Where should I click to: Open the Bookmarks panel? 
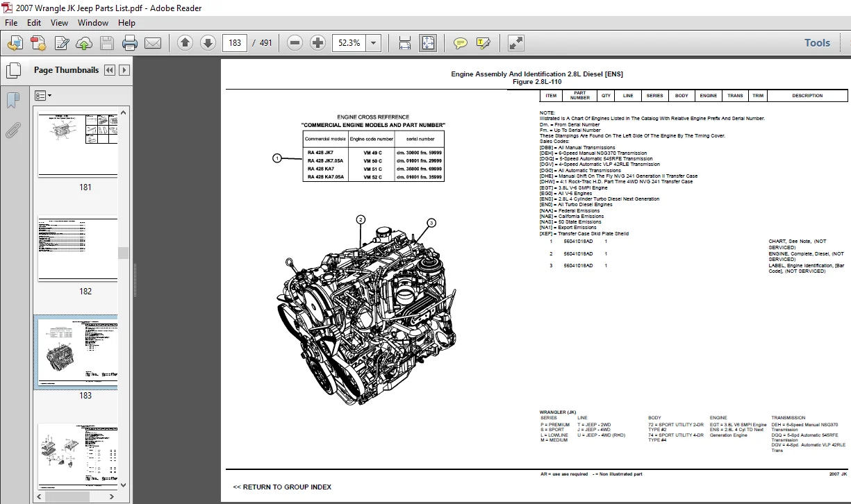click(x=13, y=101)
